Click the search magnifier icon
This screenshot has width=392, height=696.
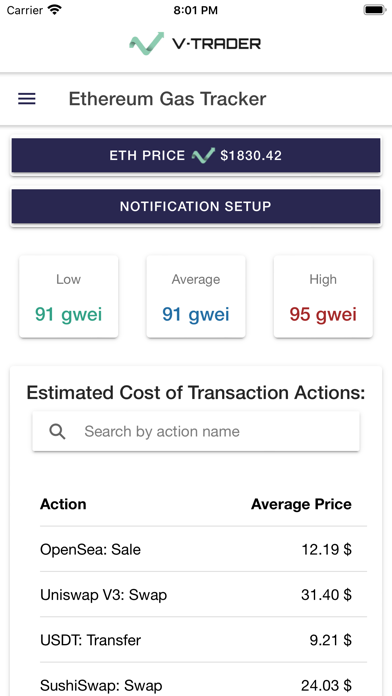click(x=57, y=431)
